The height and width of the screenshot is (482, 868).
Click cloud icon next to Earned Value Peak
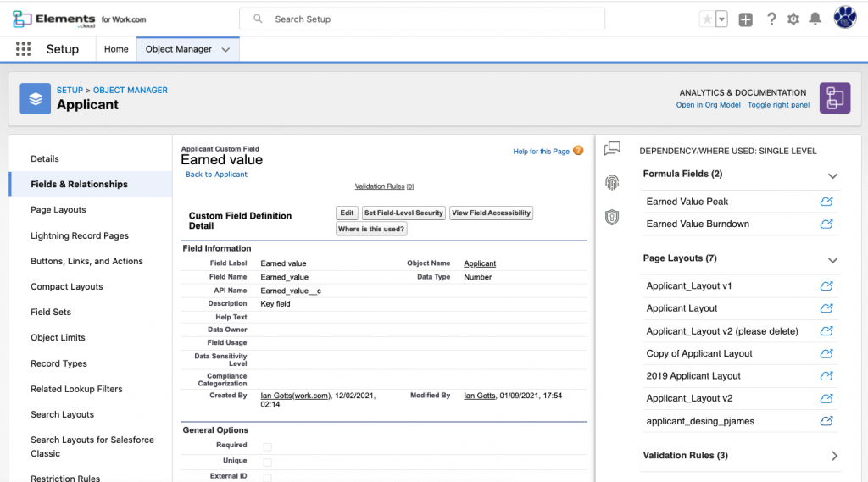[826, 202]
